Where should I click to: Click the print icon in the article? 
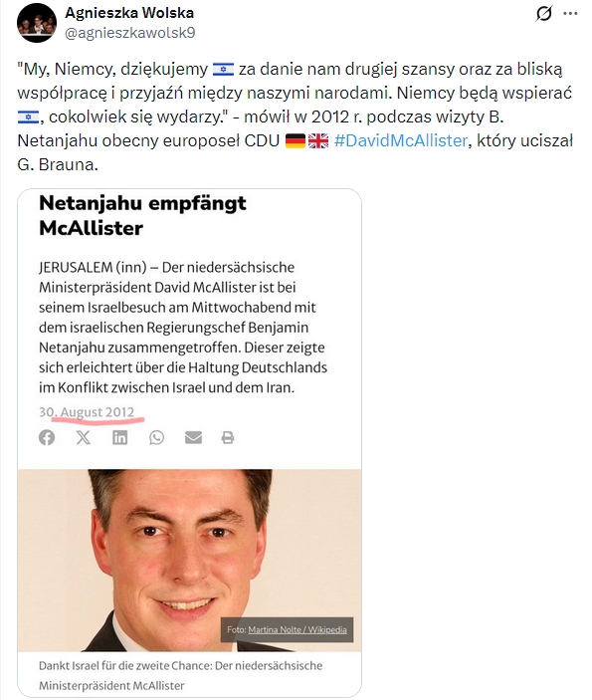pyautogui.click(x=228, y=437)
